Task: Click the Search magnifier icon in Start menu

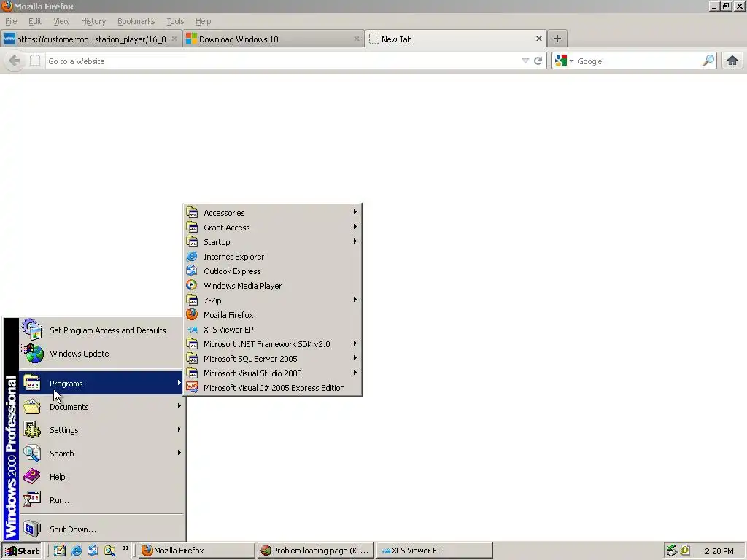Action: 32,453
